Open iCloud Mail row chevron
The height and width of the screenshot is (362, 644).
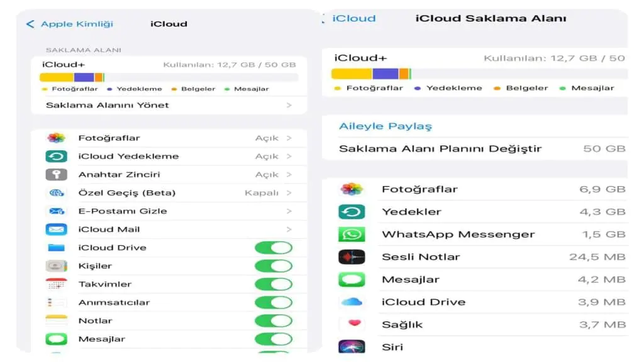coord(289,229)
